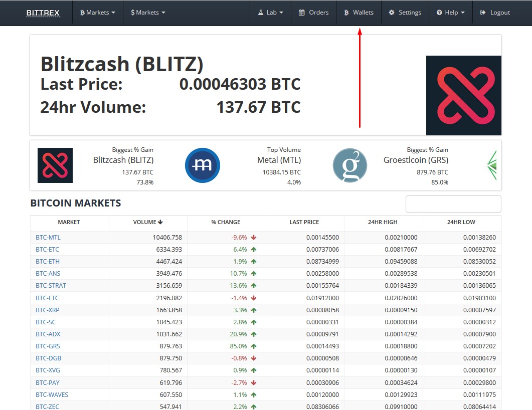Screen dimensions: 532x410
Task: Sort table by % CHANGE column
Action: coord(226,222)
